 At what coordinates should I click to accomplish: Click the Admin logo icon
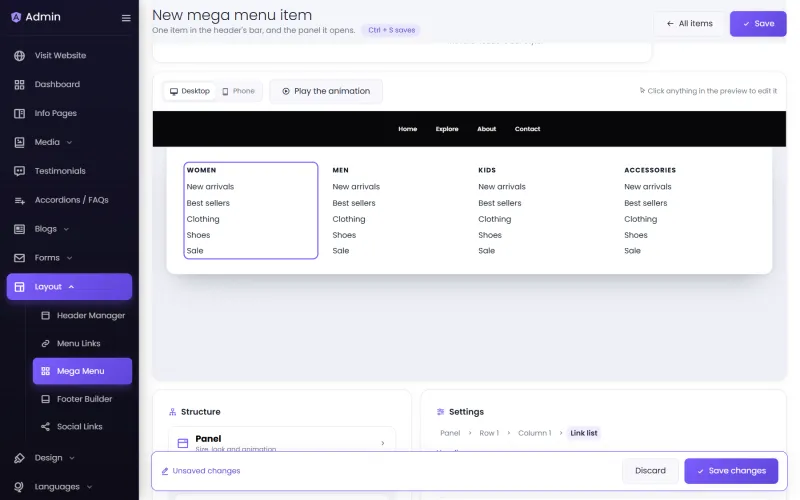[x=16, y=17]
